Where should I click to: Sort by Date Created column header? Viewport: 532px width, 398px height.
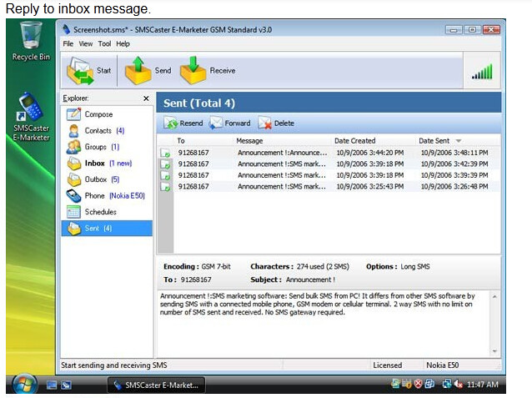355,141
